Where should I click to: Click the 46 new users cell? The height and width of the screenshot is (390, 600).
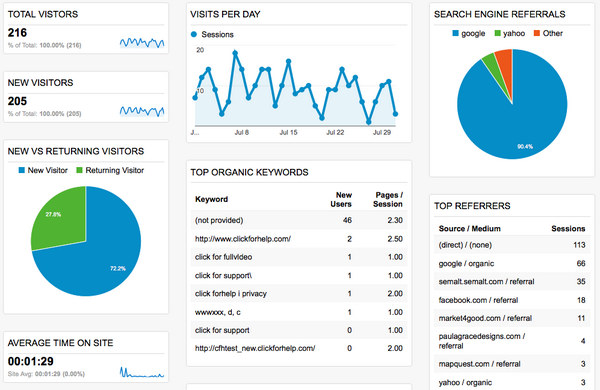[x=347, y=220]
